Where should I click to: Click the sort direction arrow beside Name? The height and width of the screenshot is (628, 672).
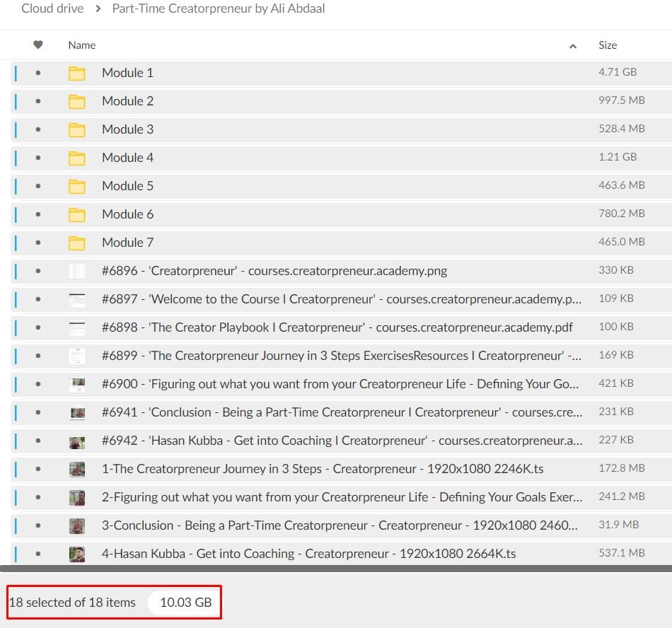point(573,46)
